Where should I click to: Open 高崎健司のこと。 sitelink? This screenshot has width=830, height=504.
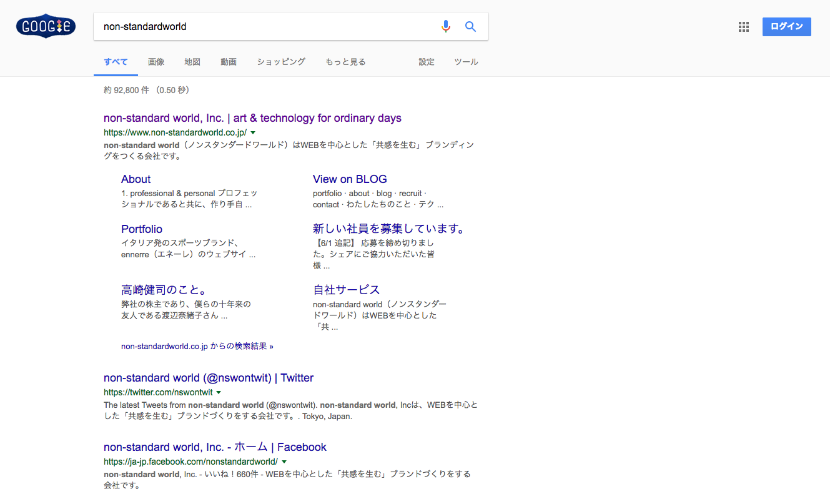[164, 290]
